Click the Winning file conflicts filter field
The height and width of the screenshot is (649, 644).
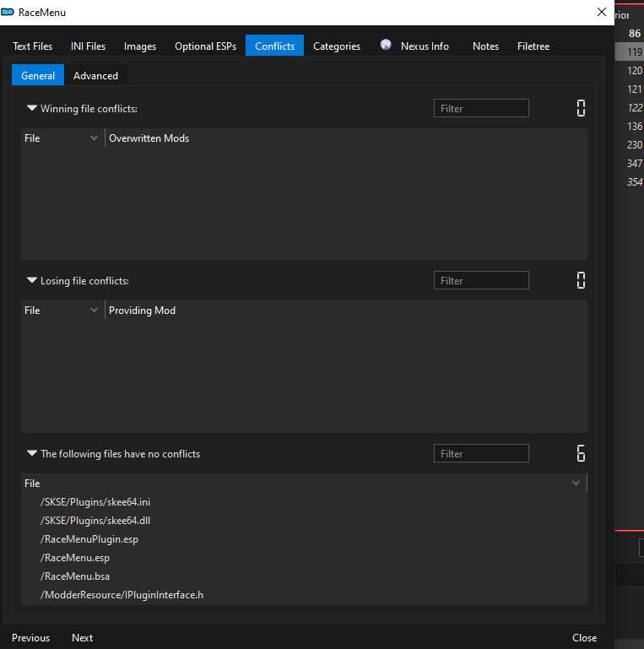(x=481, y=108)
